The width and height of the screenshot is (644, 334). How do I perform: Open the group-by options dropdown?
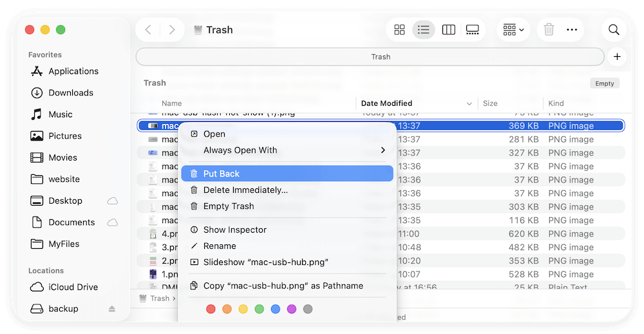point(513,30)
